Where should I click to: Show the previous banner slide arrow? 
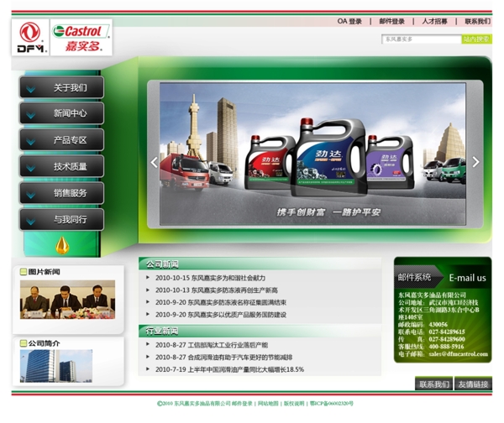click(x=155, y=162)
